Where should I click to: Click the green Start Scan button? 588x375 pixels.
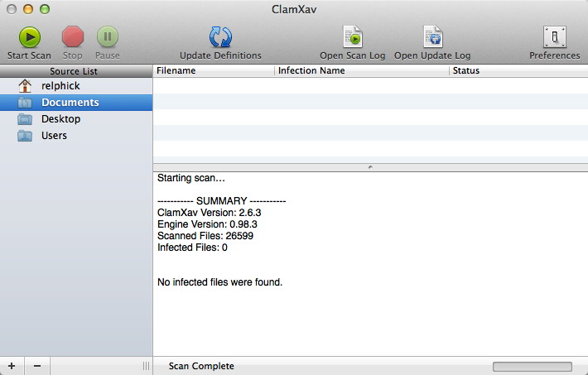pyautogui.click(x=30, y=37)
